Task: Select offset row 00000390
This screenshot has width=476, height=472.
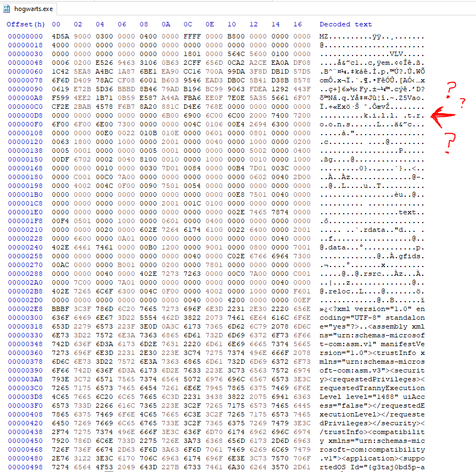Action: click(x=25, y=371)
